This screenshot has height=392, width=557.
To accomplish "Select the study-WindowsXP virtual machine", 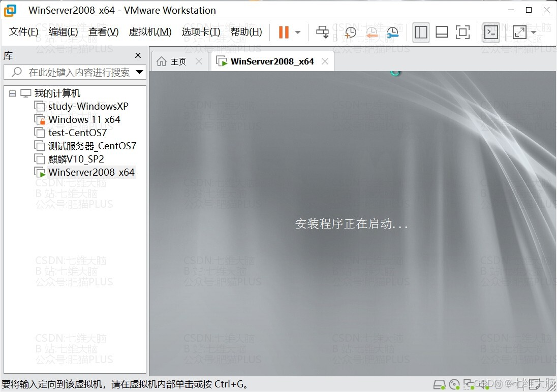I will pos(88,106).
